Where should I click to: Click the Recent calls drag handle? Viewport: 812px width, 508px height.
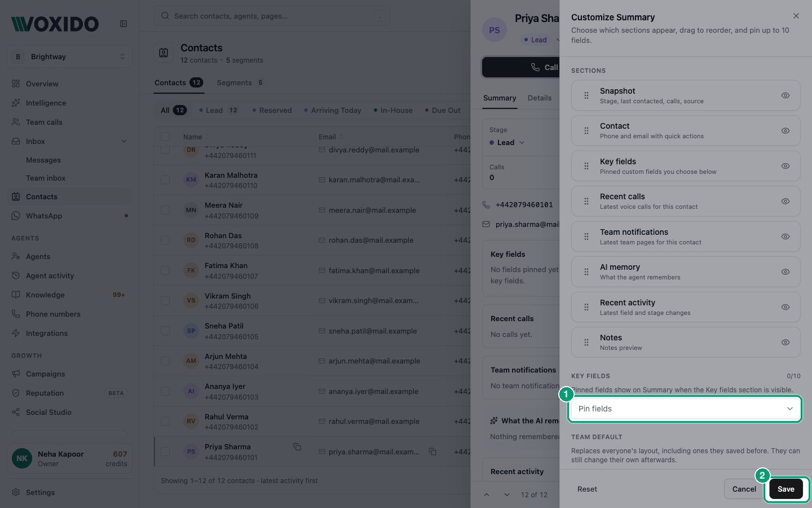point(586,201)
